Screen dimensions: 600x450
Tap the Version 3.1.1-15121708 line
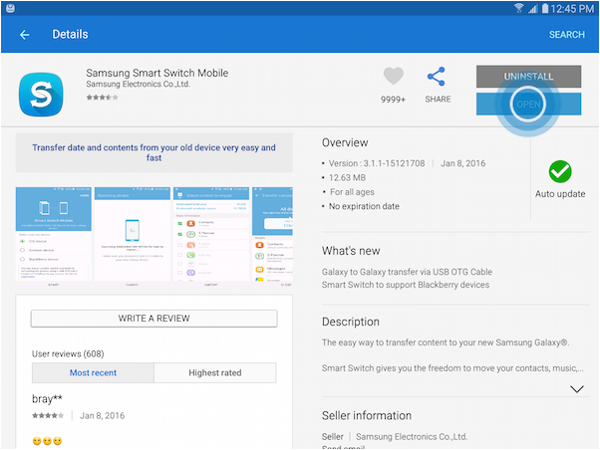coord(377,163)
